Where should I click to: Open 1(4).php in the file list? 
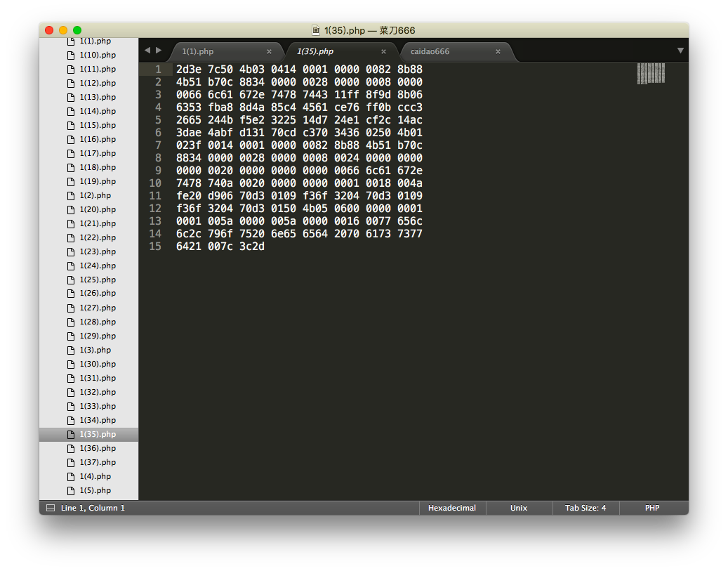[95, 477]
